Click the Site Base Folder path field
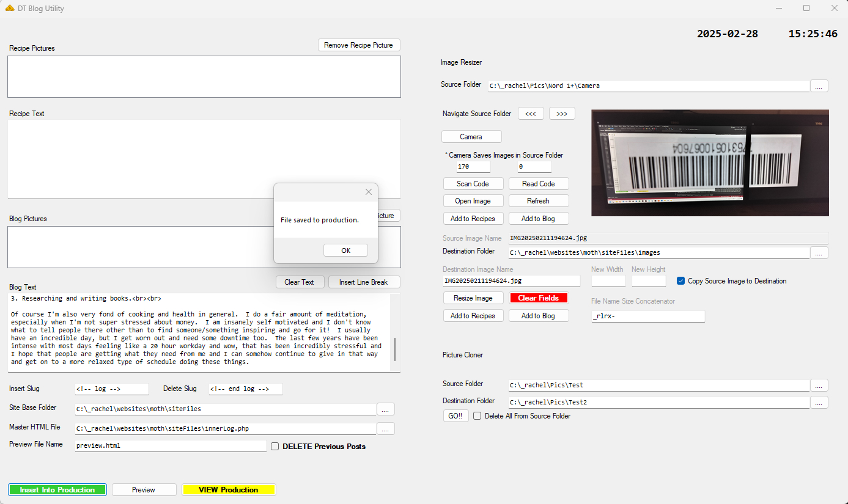This screenshot has width=848, height=504. 226,409
